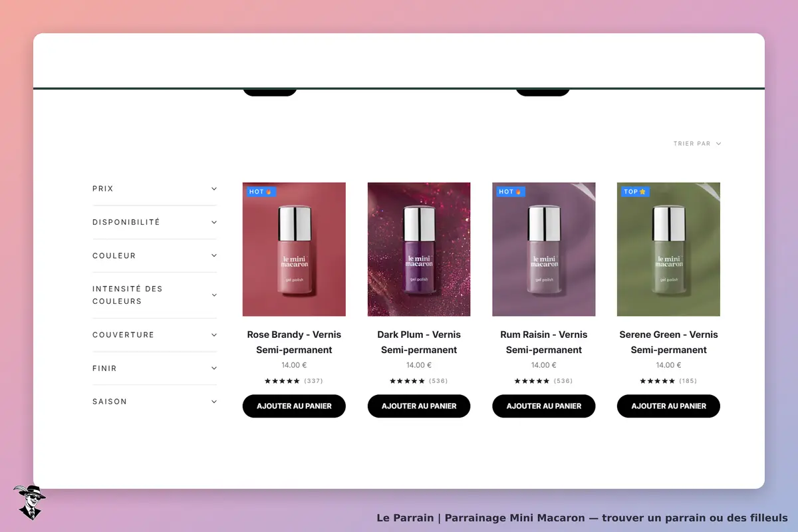
Task: Open the Dark Plum product image
Action: pyautogui.click(x=419, y=249)
